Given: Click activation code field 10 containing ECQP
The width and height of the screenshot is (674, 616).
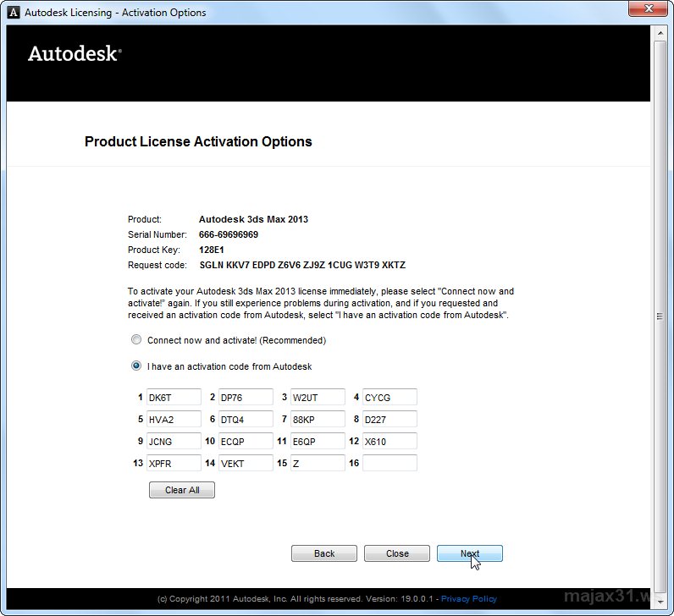Looking at the screenshot, I should pyautogui.click(x=246, y=441).
